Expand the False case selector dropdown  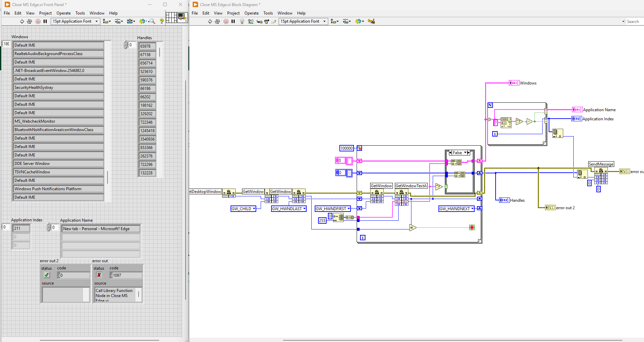[465, 153]
